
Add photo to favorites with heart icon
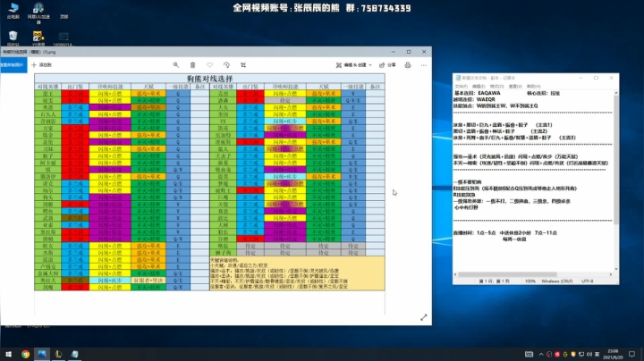click(x=209, y=65)
